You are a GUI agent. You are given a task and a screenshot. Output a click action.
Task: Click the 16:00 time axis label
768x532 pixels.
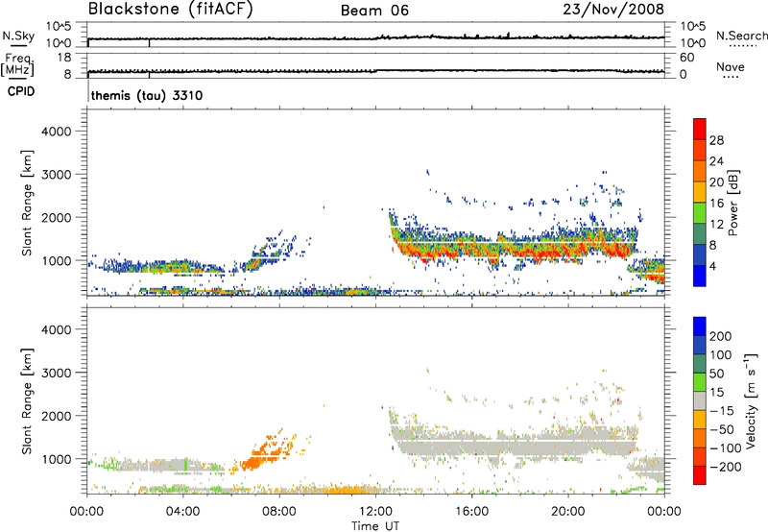coord(471,512)
